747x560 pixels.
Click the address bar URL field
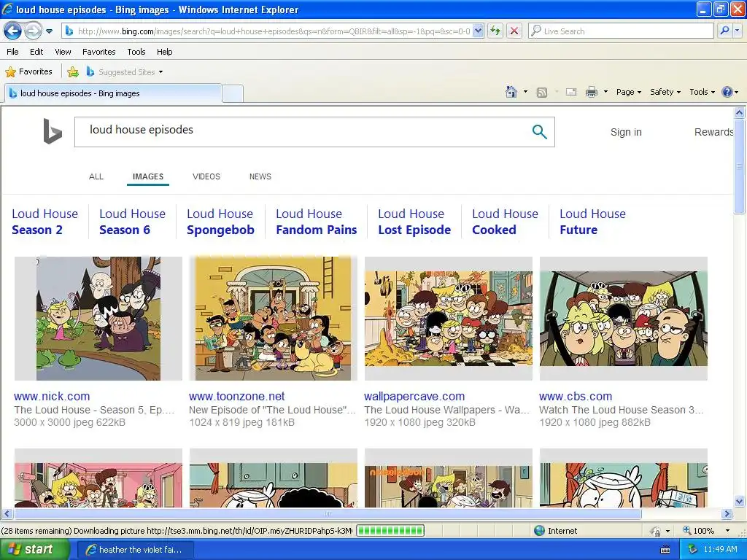[274, 31]
